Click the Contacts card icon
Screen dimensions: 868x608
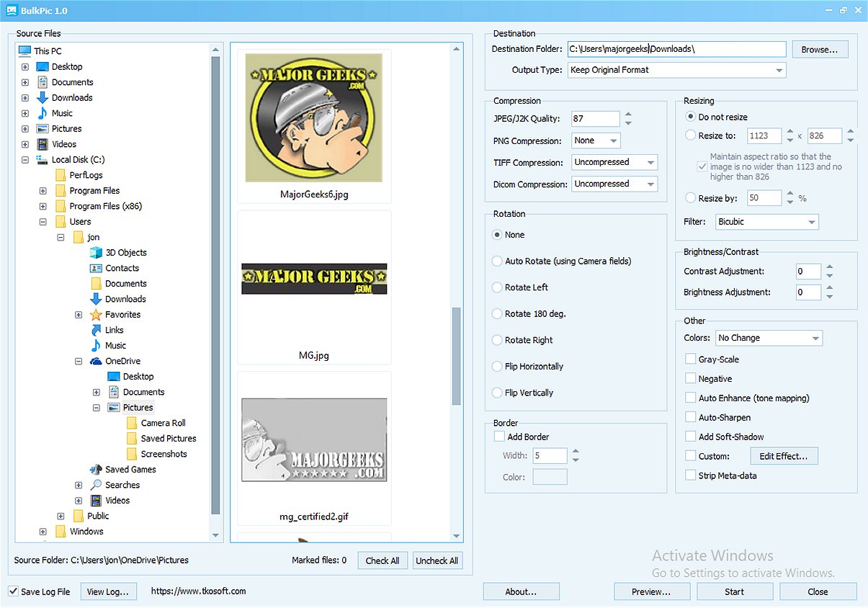pos(96,268)
